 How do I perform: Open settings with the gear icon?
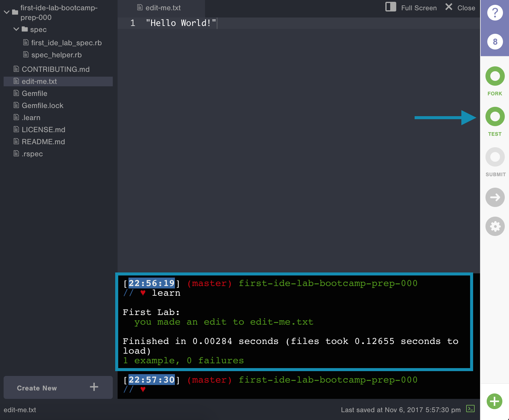495,226
